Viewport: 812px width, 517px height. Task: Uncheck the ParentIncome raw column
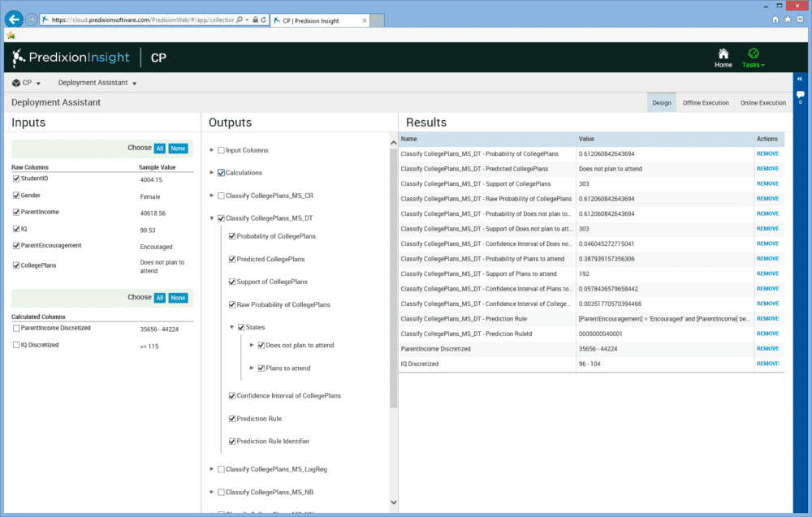point(16,212)
